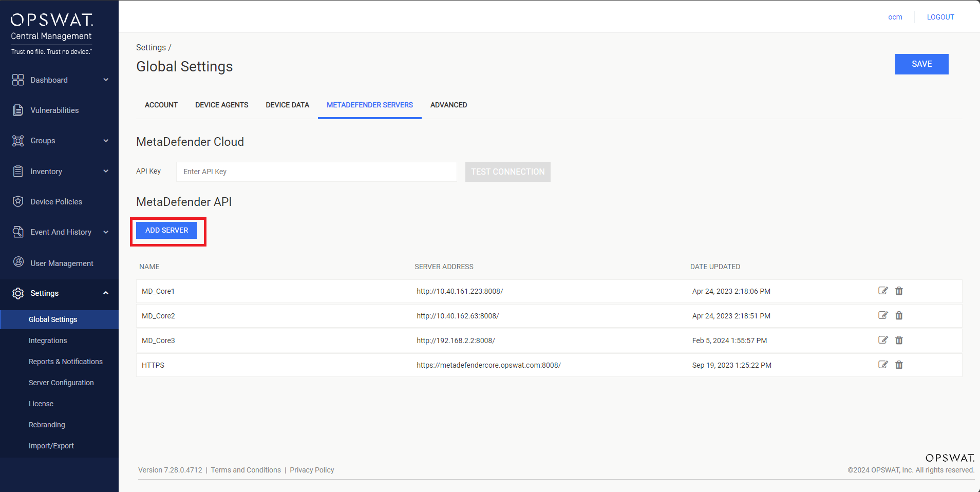Switch to the Account tab
This screenshot has height=492, width=980.
[161, 105]
